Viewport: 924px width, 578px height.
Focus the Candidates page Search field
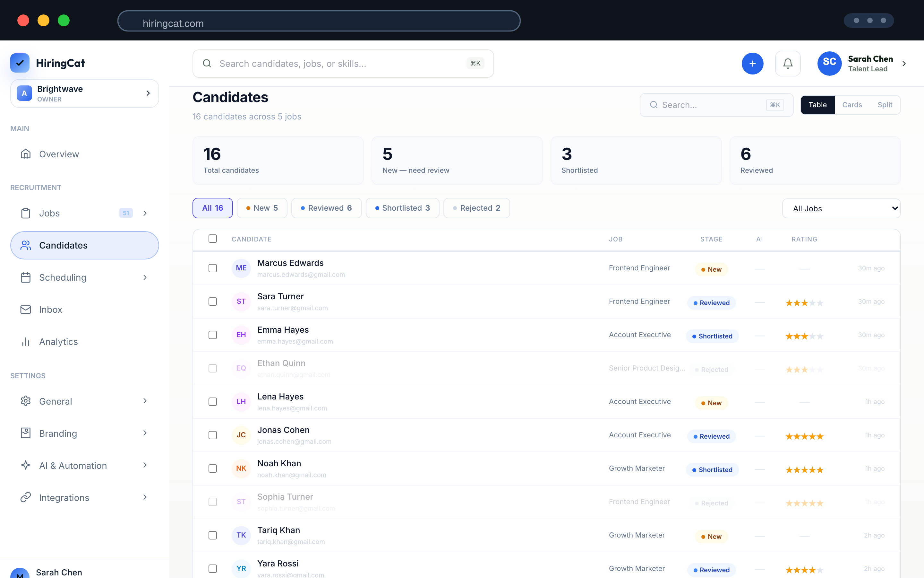tap(716, 105)
